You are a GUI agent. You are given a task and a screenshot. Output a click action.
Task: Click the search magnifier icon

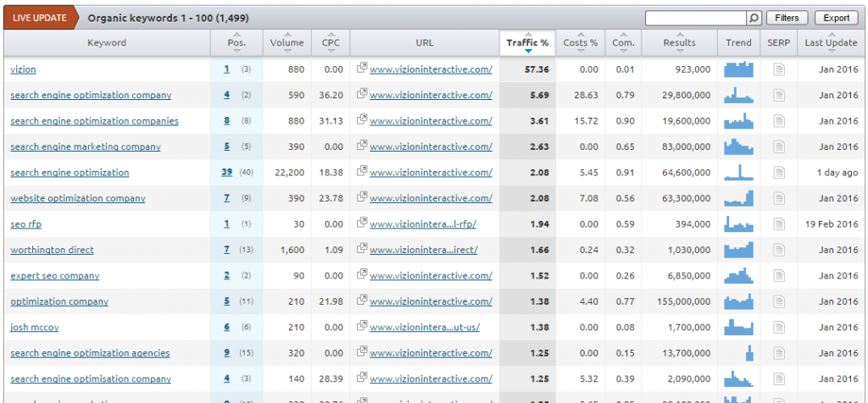pos(753,18)
